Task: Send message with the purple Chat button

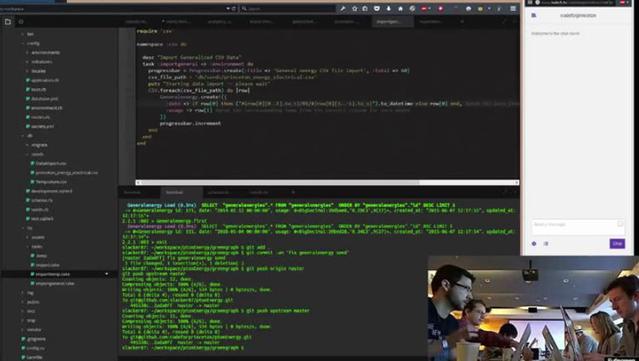Action: [x=617, y=244]
